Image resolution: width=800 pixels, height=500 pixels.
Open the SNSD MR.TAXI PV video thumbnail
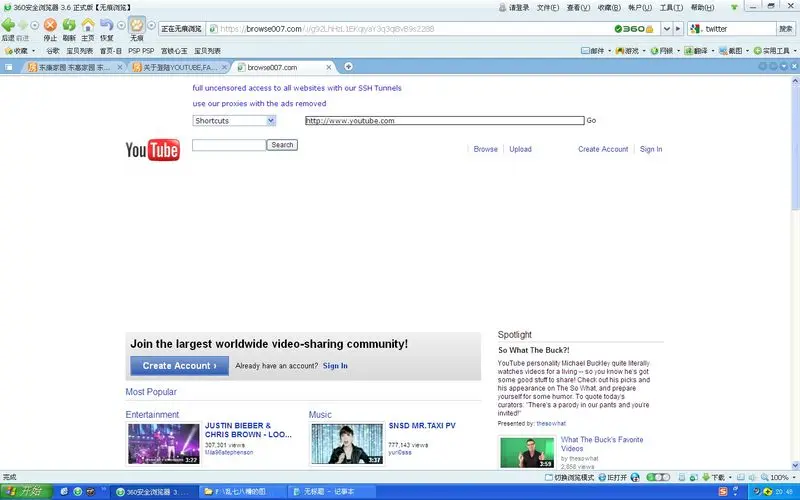point(346,444)
